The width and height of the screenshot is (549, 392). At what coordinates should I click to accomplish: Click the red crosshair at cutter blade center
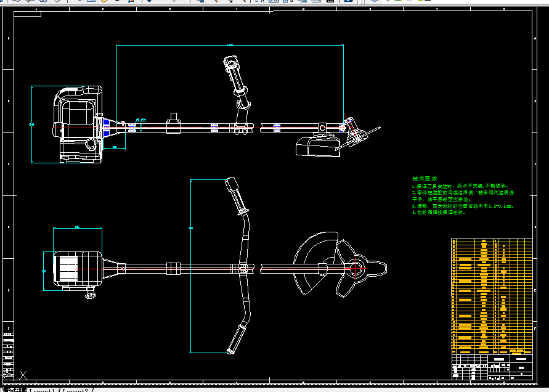click(x=355, y=269)
